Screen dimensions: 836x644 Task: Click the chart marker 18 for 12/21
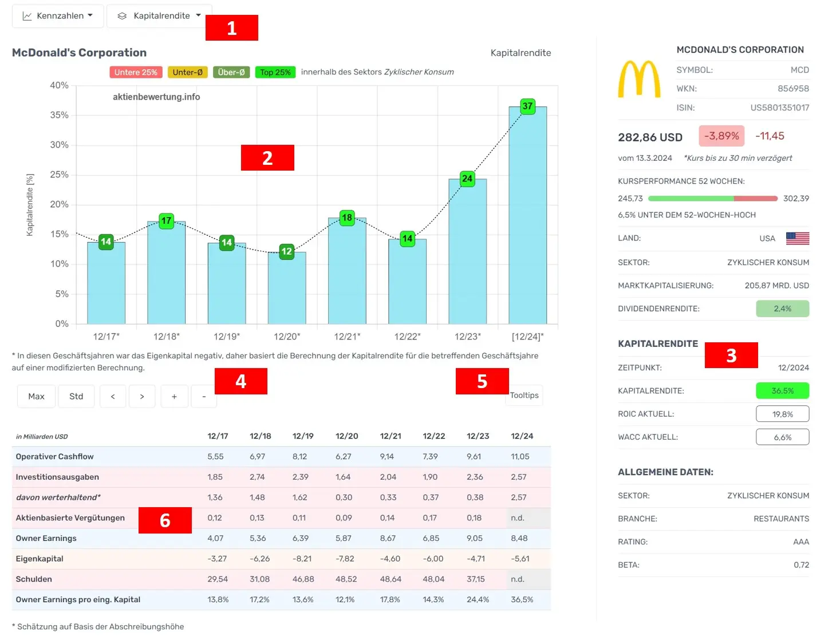(x=347, y=218)
